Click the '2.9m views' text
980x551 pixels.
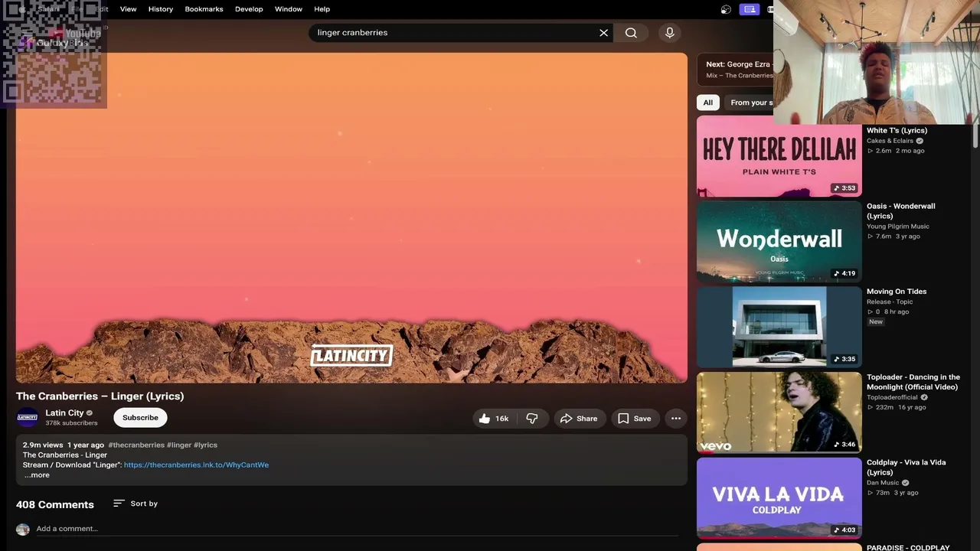coord(43,445)
